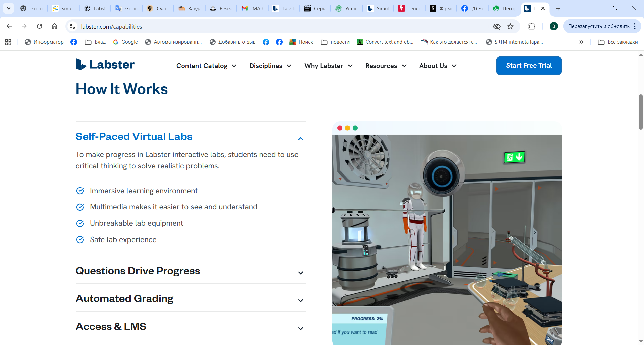Open the site information icon in address bar
The height and width of the screenshot is (345, 644).
pos(72,26)
